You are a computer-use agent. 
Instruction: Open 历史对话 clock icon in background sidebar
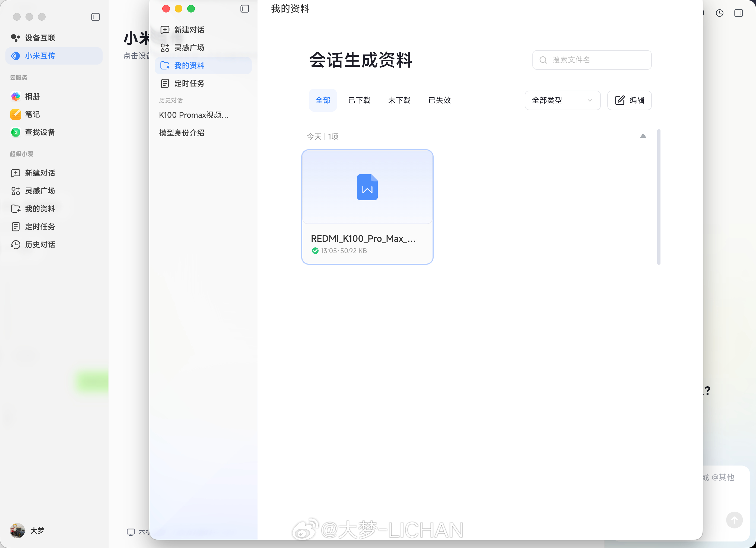(16, 245)
